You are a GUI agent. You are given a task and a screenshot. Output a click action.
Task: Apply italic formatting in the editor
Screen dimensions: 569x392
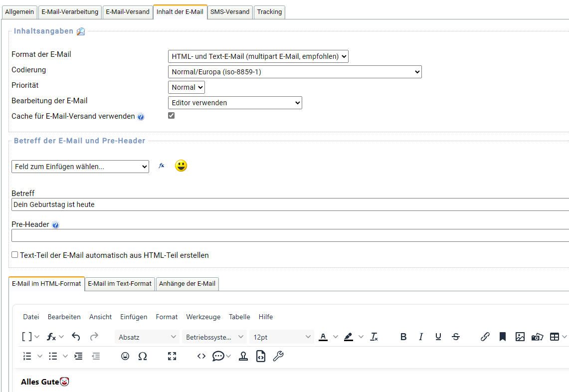(421, 337)
